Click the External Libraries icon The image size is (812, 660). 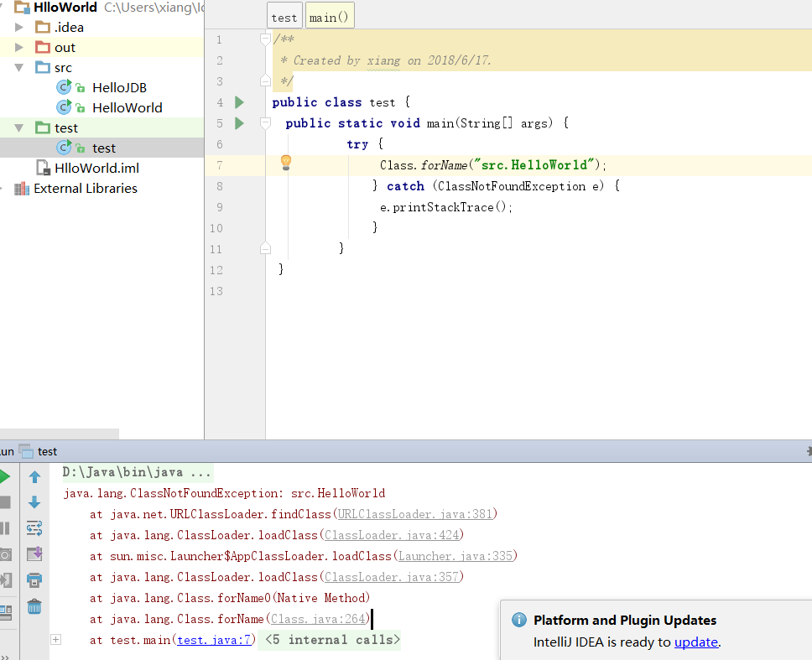click(x=22, y=189)
